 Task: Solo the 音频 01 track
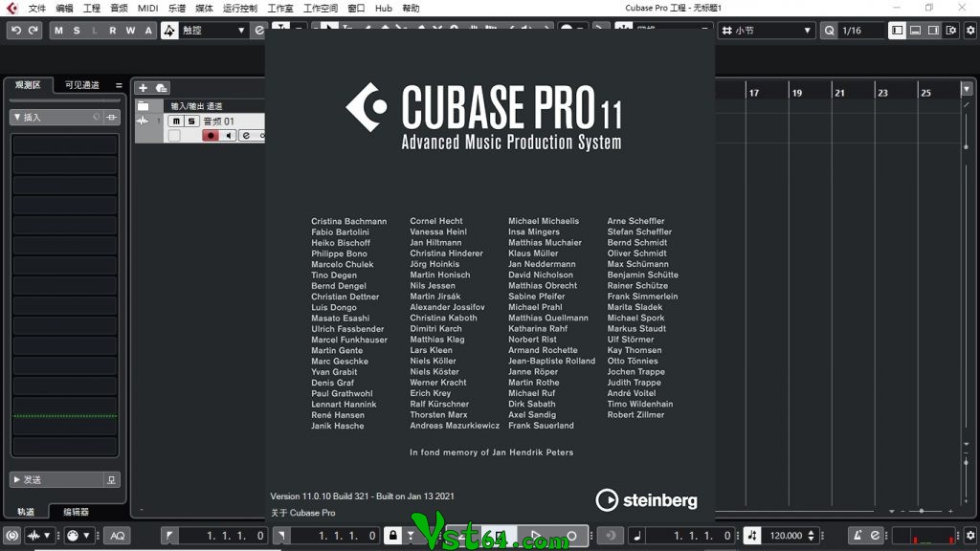click(x=191, y=121)
